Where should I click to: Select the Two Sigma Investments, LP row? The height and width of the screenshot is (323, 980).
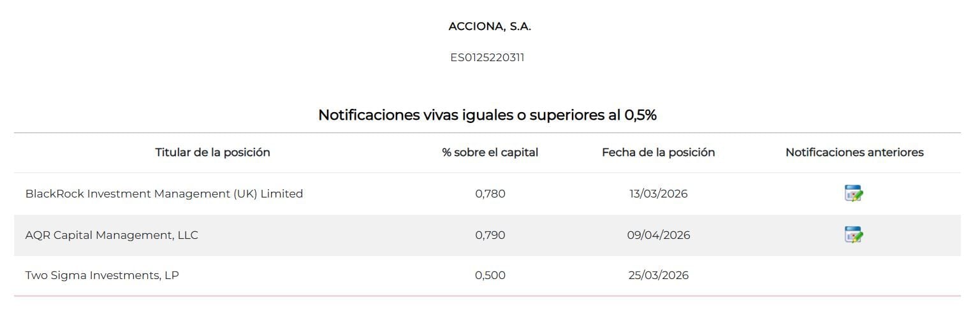tap(102, 275)
